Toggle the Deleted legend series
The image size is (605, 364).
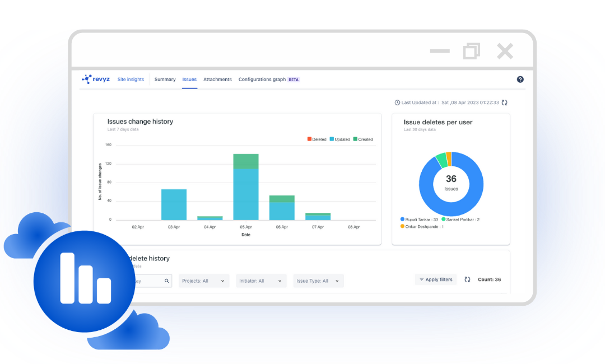[317, 139]
